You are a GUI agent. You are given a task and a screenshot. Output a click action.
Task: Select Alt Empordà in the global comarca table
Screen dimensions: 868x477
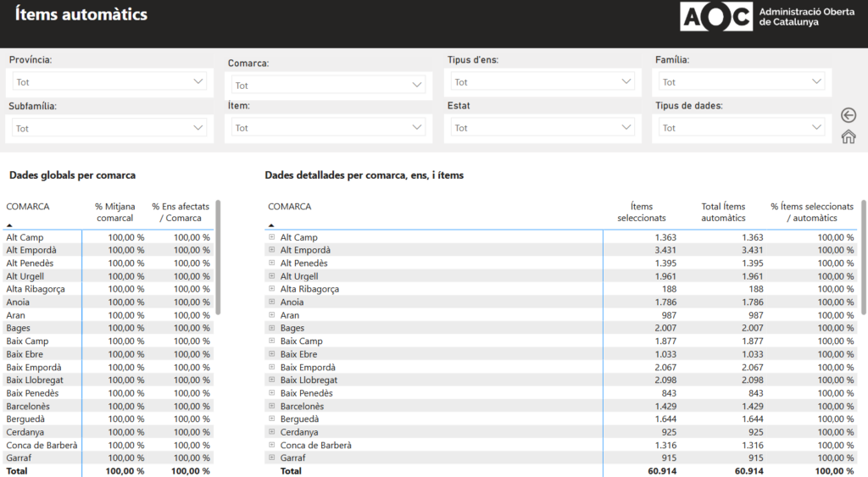point(31,251)
